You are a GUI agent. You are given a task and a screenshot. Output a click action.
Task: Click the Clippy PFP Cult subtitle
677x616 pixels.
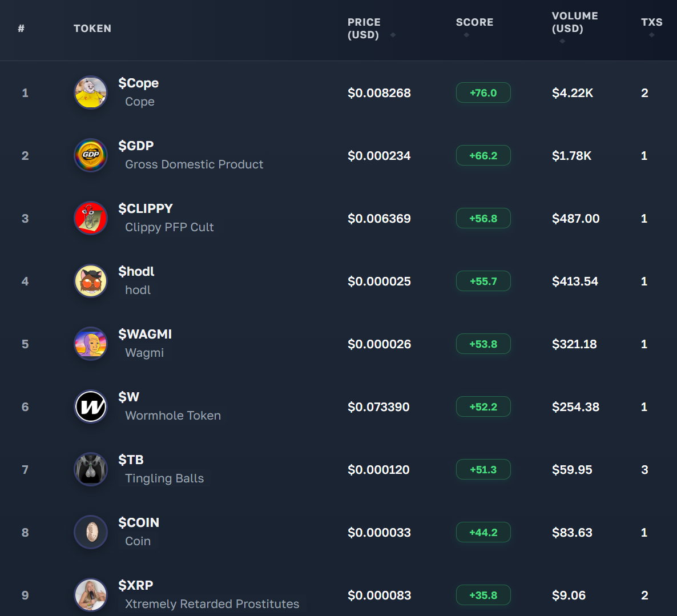coord(169,227)
